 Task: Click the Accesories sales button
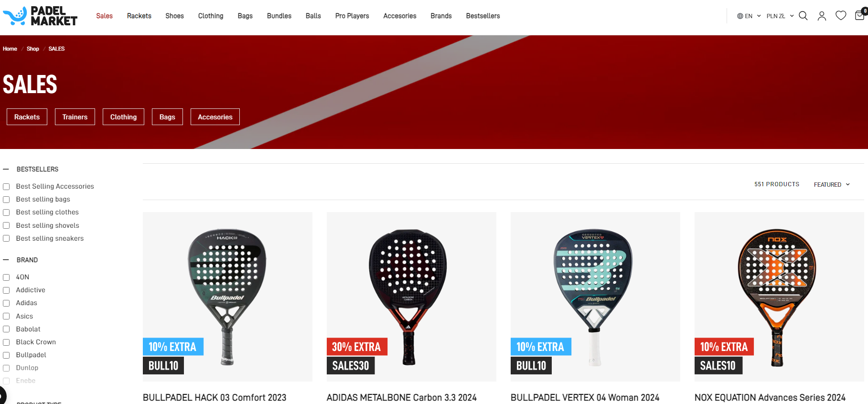coord(215,117)
